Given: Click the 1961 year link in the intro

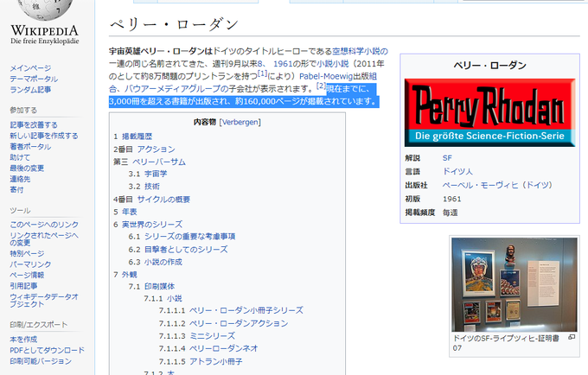Looking at the screenshot, I should (283, 64).
